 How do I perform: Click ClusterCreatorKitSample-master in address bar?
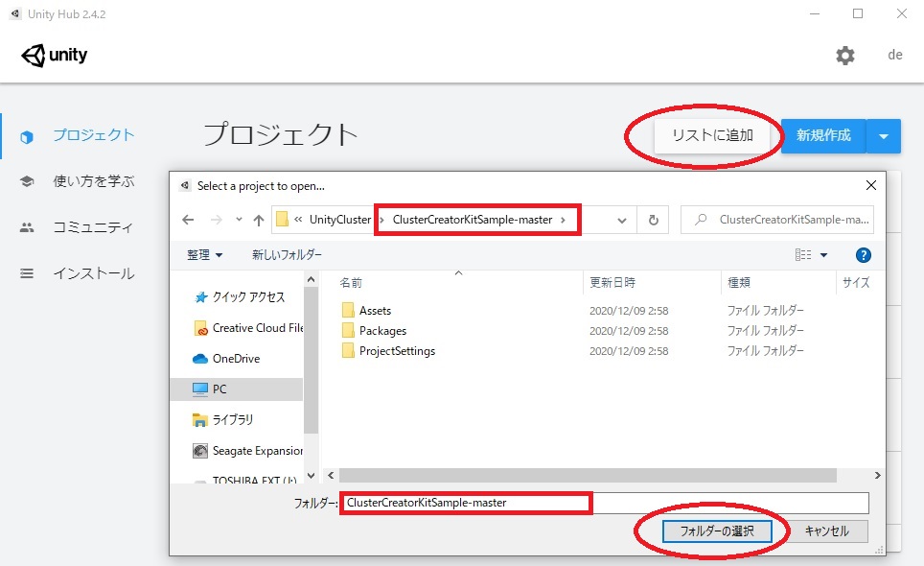(472, 220)
